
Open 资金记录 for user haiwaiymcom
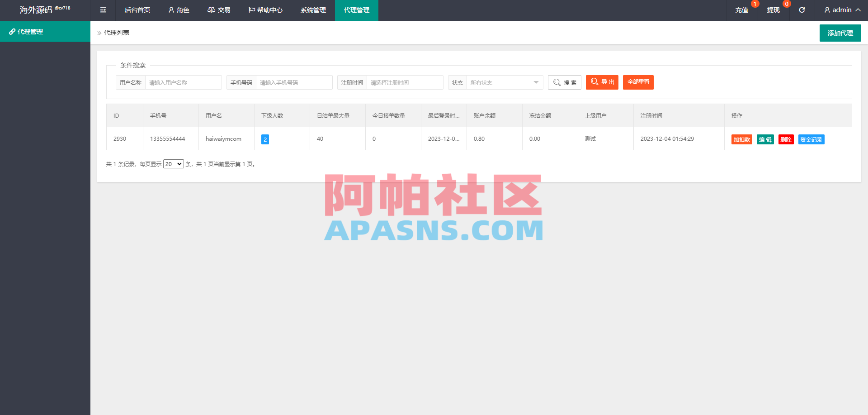click(811, 139)
